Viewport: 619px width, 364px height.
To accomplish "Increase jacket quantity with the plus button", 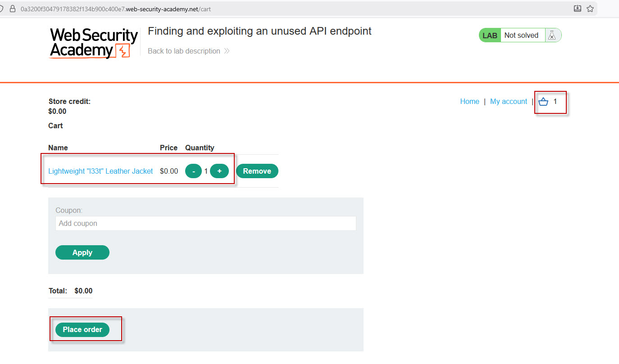I will (x=219, y=171).
